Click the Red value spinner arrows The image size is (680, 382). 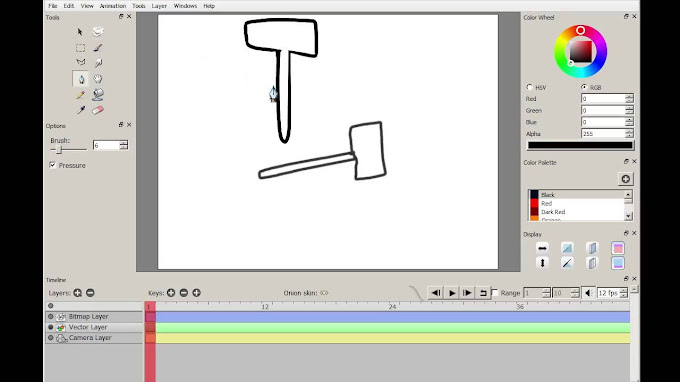(629, 98)
